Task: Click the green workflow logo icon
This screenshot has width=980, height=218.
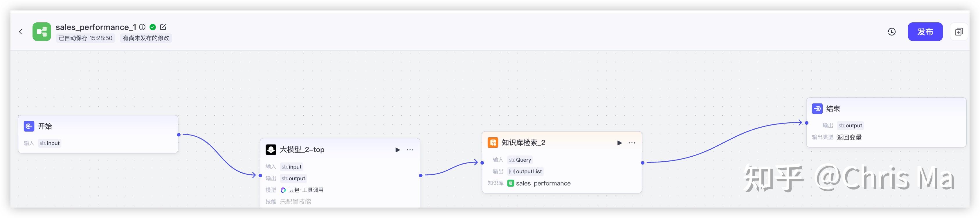Action: 42,32
